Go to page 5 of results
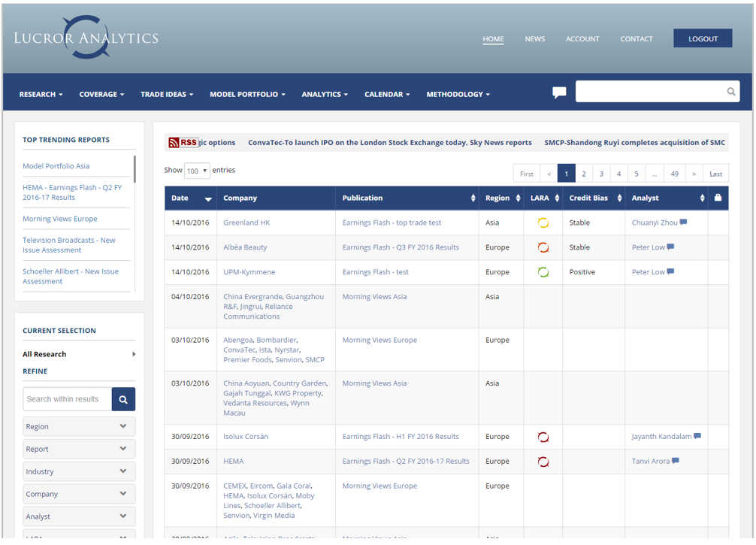 [637, 174]
